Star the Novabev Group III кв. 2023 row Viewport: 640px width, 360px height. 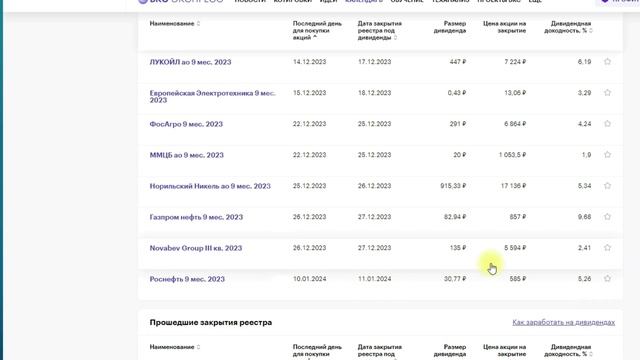pos(607,248)
